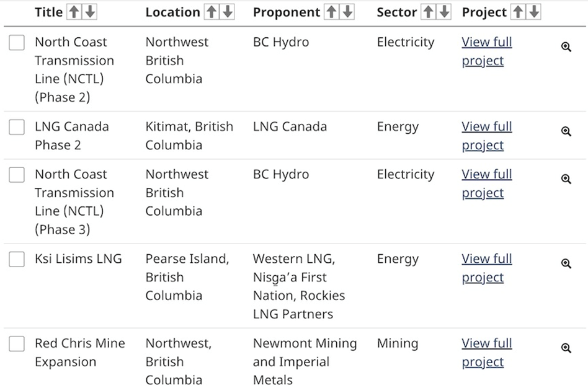Zoom to Ksi Lisims LNG on map
588x388 pixels.
(566, 263)
